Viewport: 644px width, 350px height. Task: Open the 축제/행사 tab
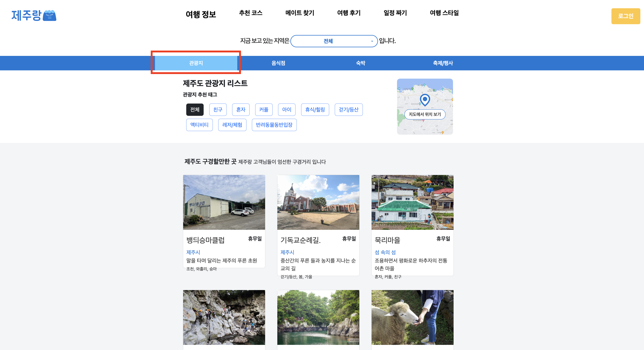tap(443, 63)
